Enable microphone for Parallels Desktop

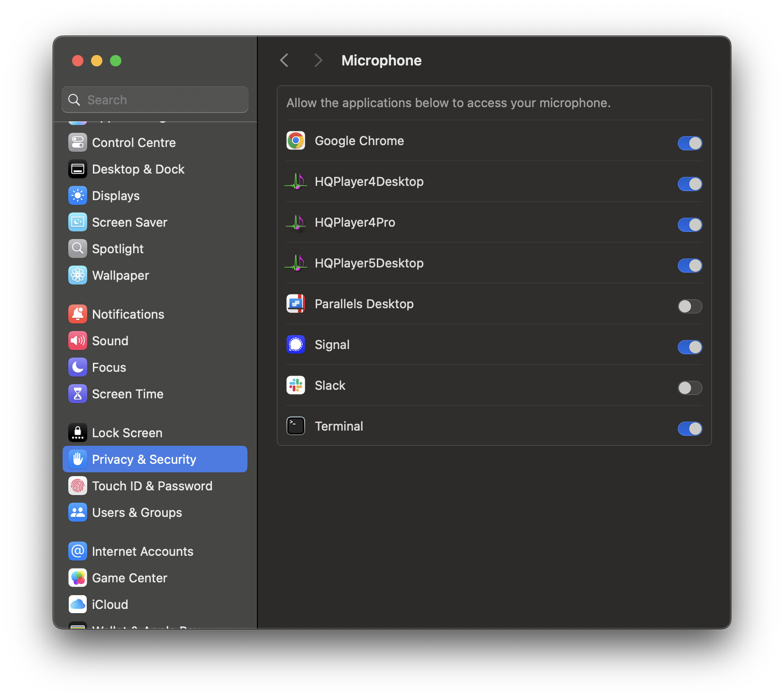[690, 306]
